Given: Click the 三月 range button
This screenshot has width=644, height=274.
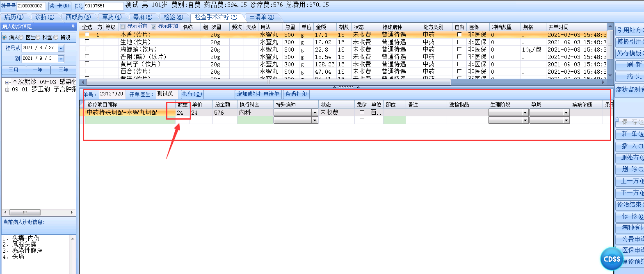Looking at the screenshot, I should 14,70.
